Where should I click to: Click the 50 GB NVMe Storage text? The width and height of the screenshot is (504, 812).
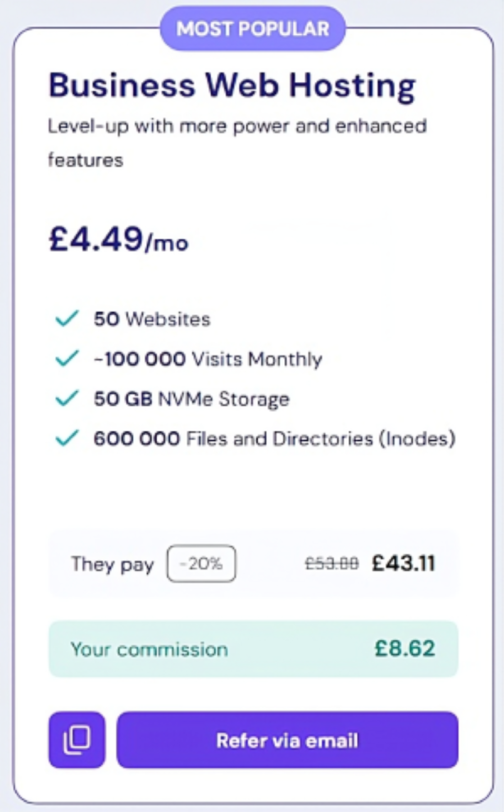pos(191,399)
